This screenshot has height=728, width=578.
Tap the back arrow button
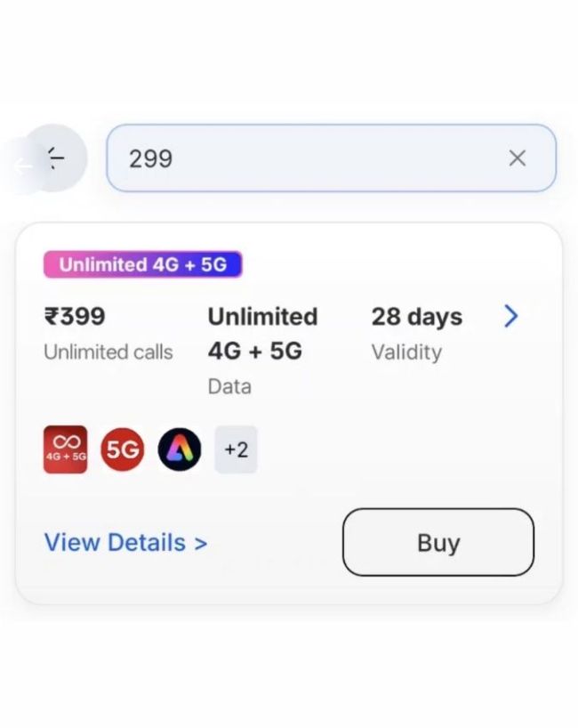[x=22, y=166]
